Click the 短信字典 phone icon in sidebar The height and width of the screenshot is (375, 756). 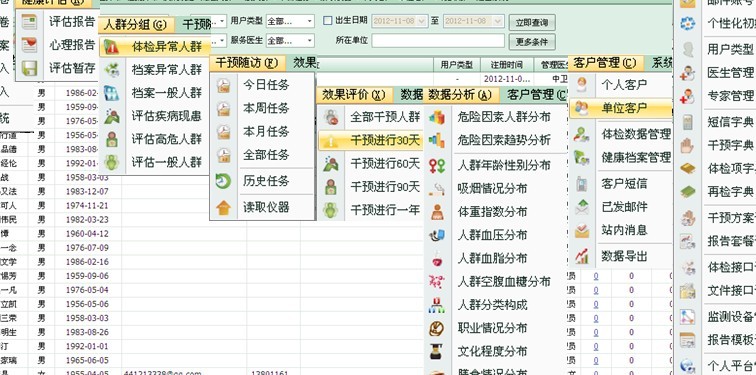point(687,122)
